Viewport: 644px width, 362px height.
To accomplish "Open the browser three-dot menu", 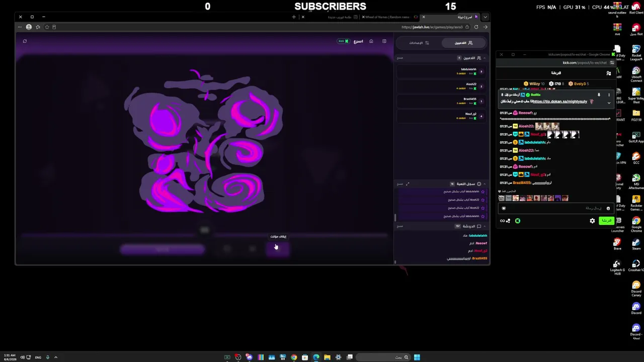I will [x=21, y=27].
